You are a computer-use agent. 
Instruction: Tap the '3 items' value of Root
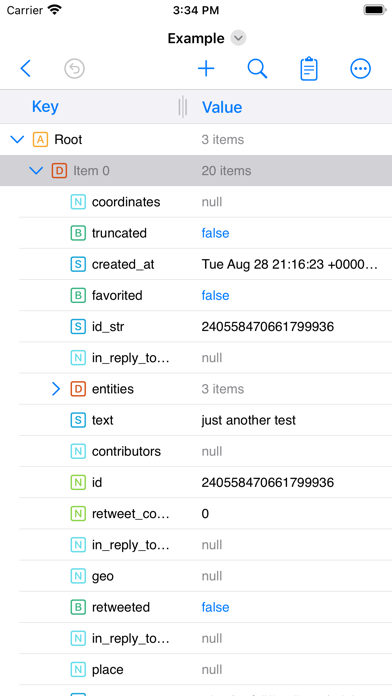click(223, 140)
